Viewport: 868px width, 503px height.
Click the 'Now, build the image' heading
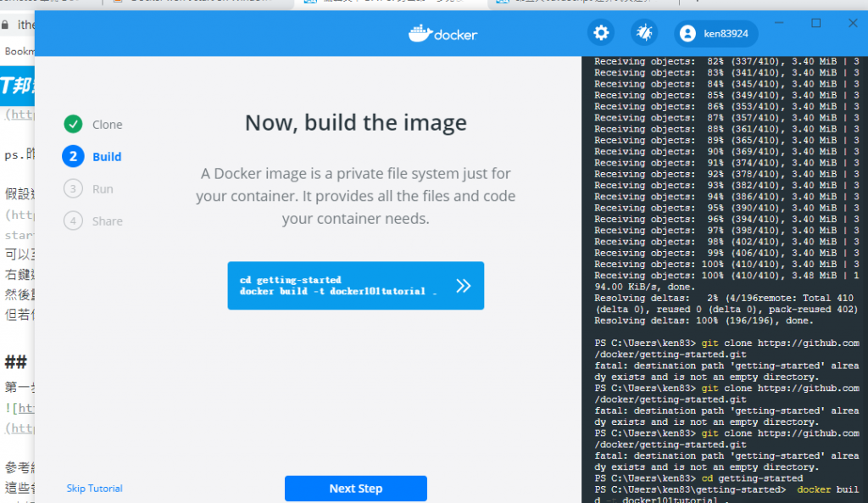(356, 122)
